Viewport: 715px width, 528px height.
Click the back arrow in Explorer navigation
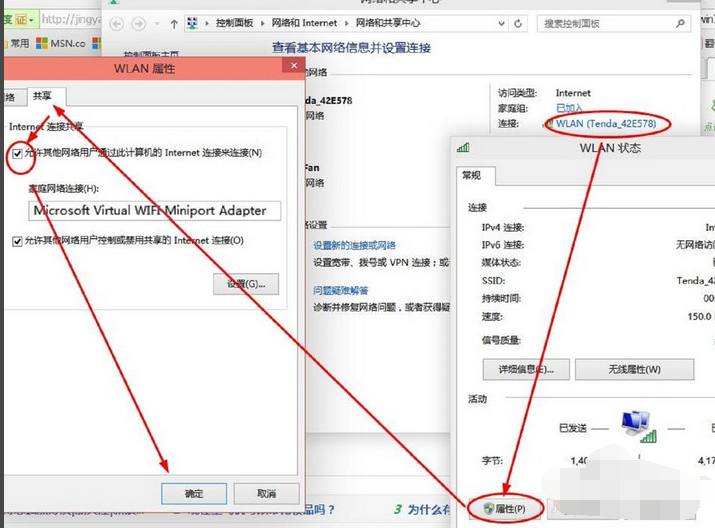tap(117, 23)
